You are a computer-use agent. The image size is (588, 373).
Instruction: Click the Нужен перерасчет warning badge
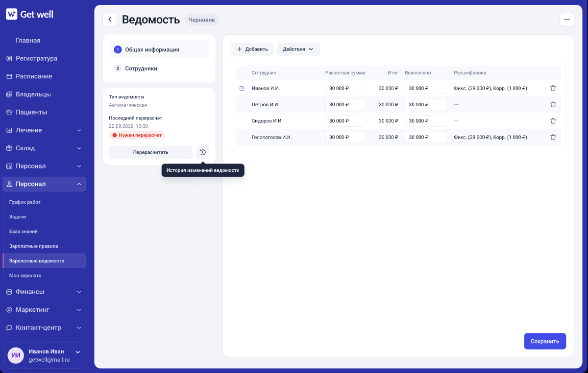coord(137,135)
